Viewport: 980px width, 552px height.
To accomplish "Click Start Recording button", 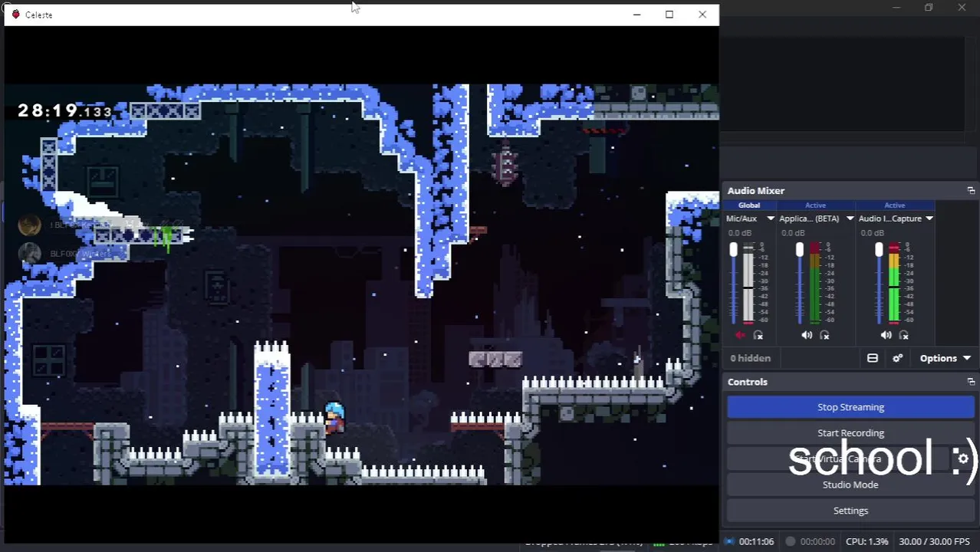I will coord(850,433).
